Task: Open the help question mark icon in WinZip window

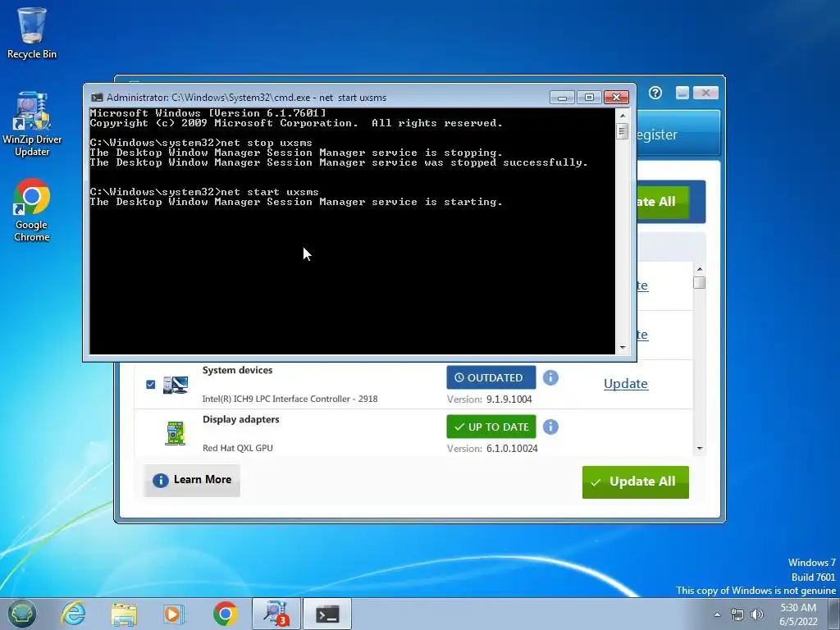Action: pyautogui.click(x=655, y=94)
